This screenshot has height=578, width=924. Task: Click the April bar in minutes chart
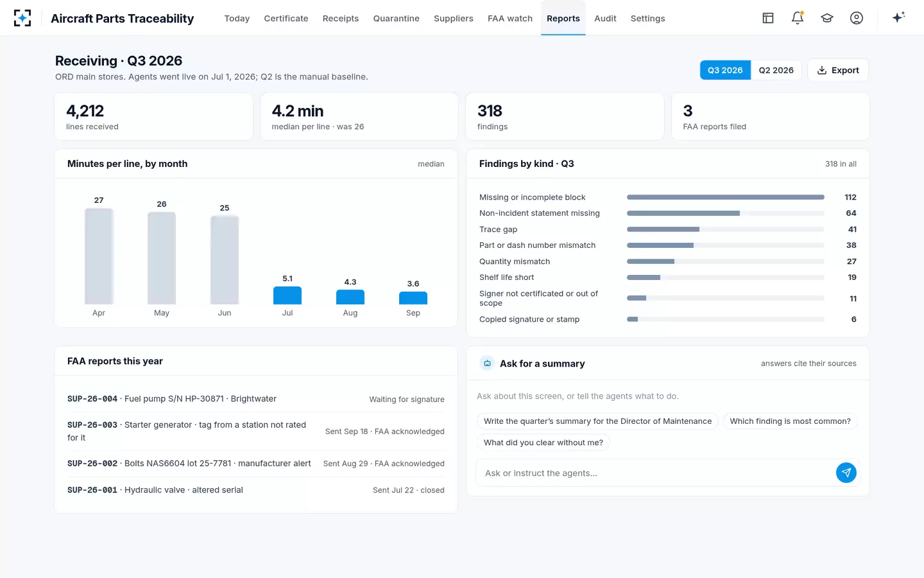tap(99, 256)
